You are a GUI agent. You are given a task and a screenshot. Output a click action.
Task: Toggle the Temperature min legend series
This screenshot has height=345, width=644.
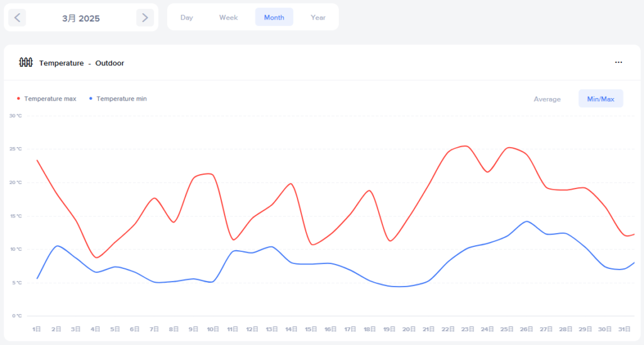(121, 99)
